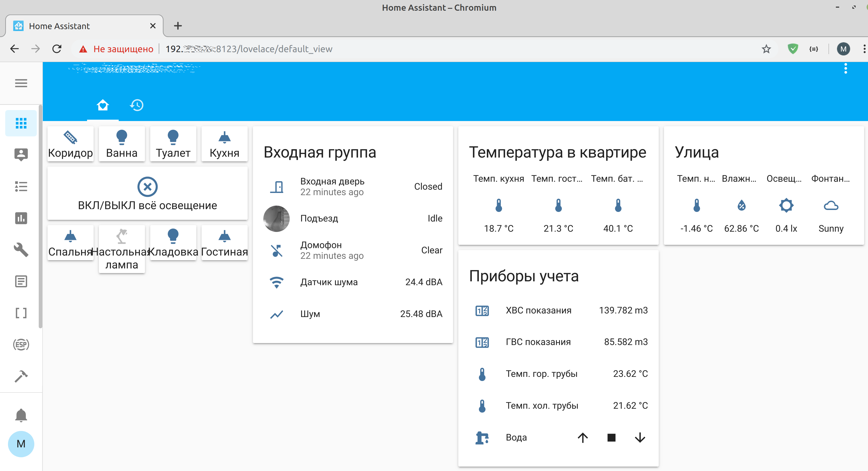Click the Кухня light icon

pyautogui.click(x=225, y=137)
